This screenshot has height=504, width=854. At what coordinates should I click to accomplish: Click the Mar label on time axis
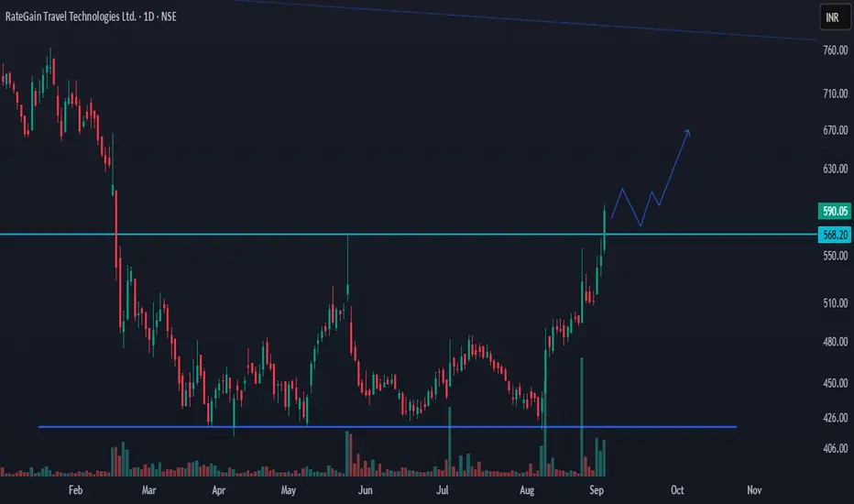coord(148,490)
